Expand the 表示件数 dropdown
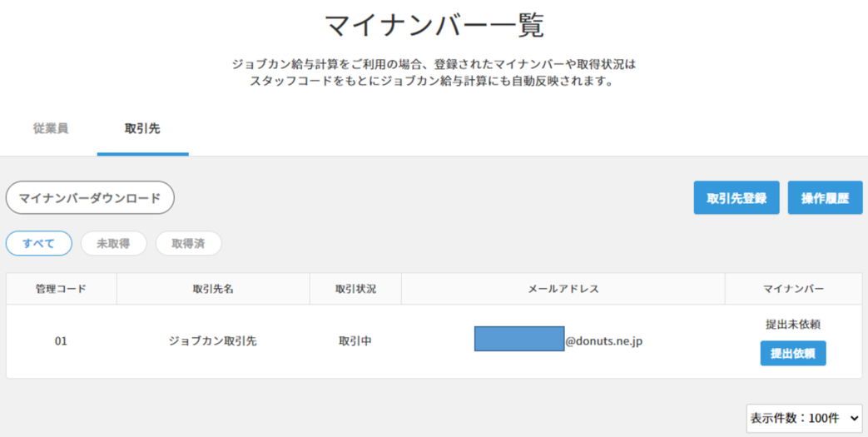868x437 pixels. (x=803, y=418)
